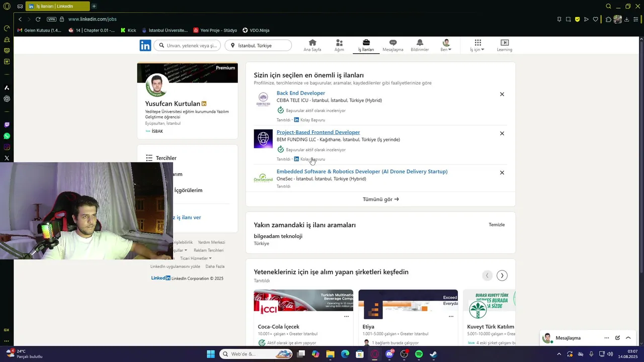Expand the Ticari Hizmetler dropdown
Viewport: 644px width, 362px height.
click(x=196, y=258)
